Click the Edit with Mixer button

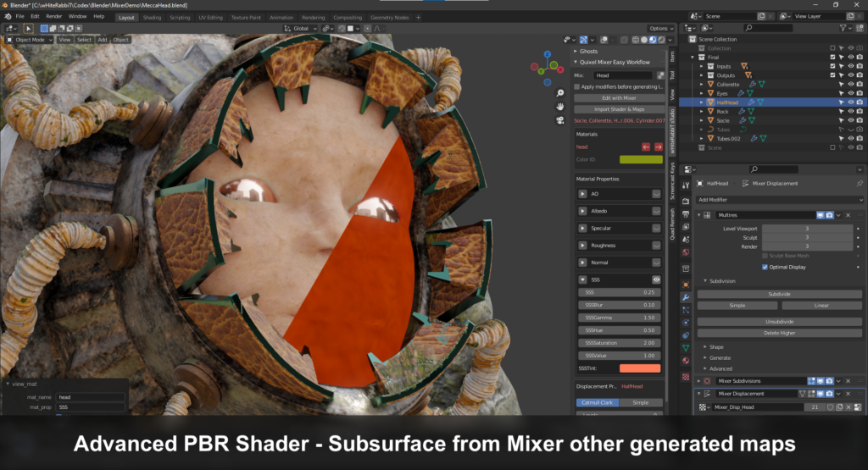coord(619,98)
